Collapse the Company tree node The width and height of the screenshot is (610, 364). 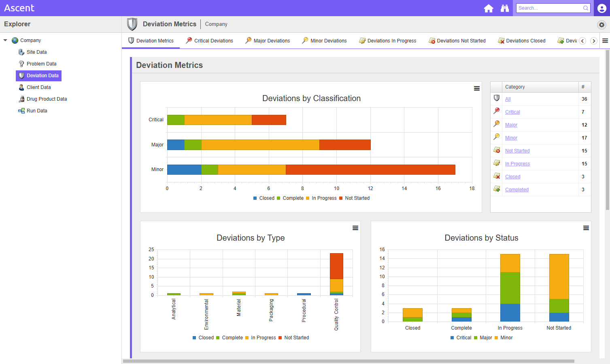tap(5, 40)
